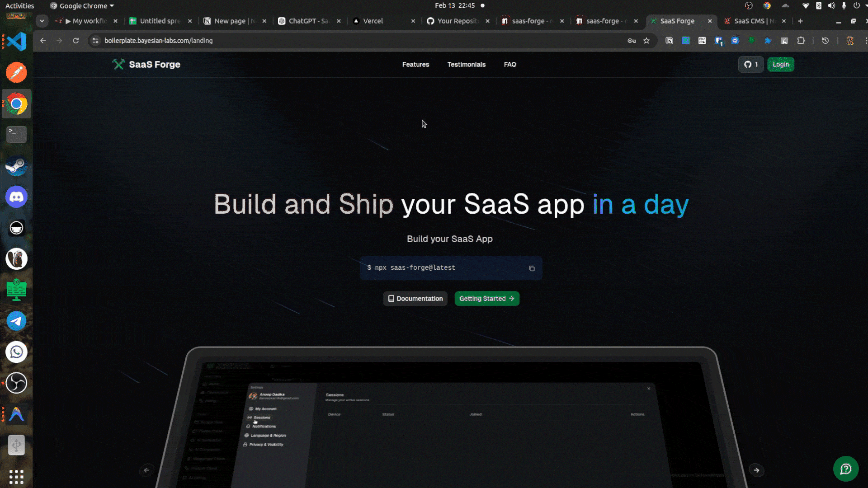
Task: Click the SaaS Forge hammer logo
Action: tap(119, 64)
